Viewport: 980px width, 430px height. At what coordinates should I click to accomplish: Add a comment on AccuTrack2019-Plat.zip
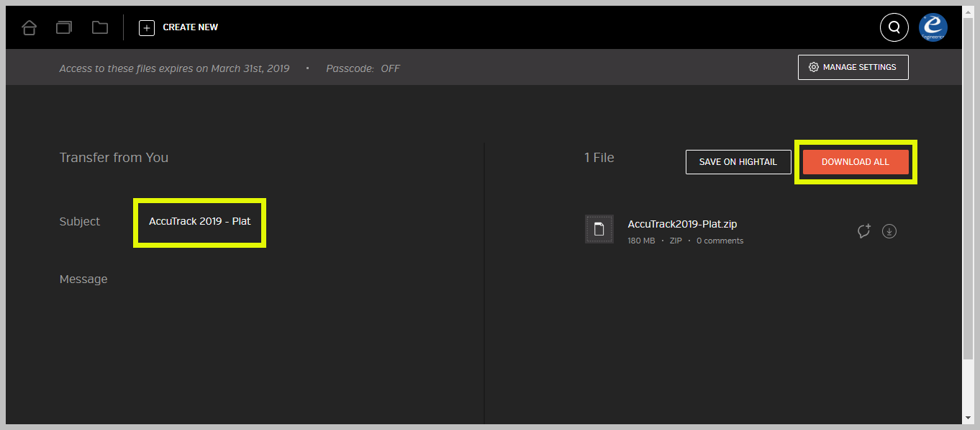864,231
